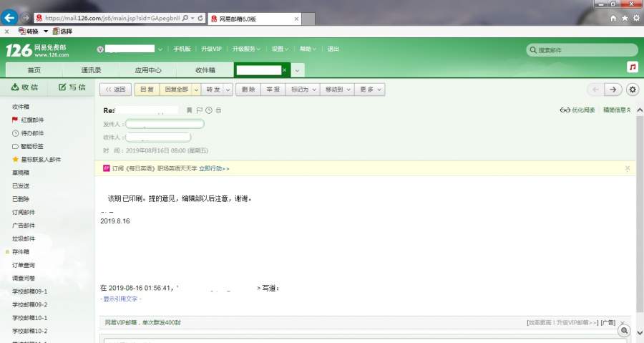Close the 网易邮箱6.0版 browser tab
This screenshot has height=343, width=644.
tap(296, 19)
